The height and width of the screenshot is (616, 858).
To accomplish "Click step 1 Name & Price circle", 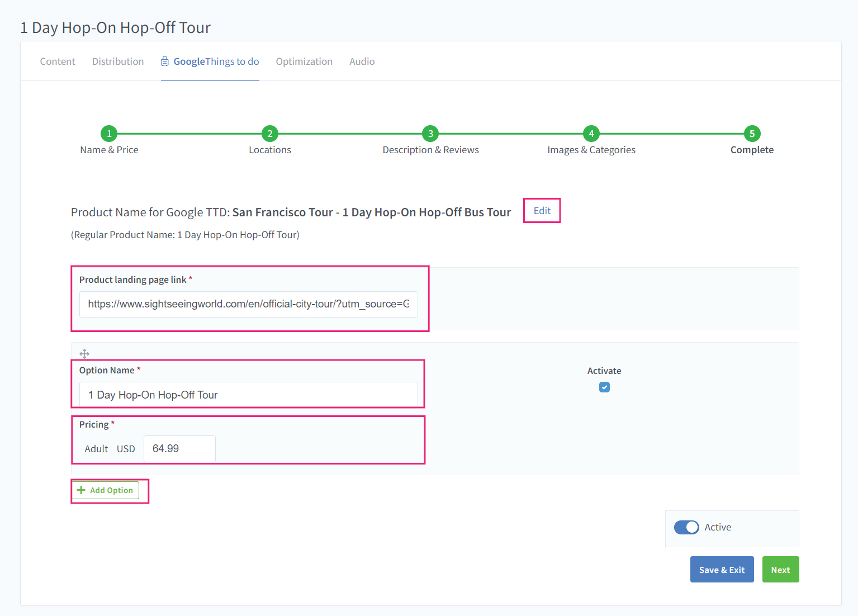I will click(x=109, y=134).
